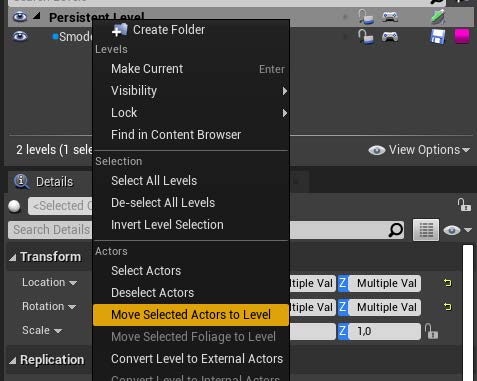Choose Deselect Actors entry
Screen dimensions: 477x381
(191, 293)
